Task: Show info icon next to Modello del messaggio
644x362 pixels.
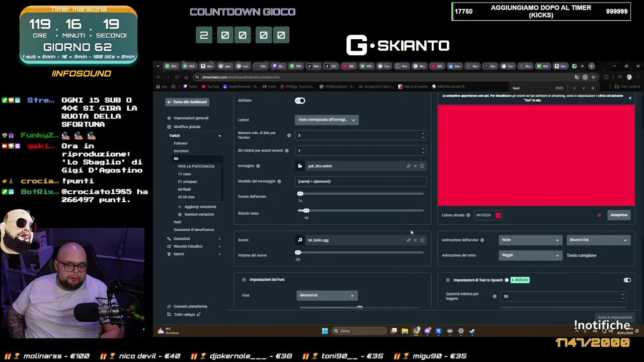Action: point(279,181)
